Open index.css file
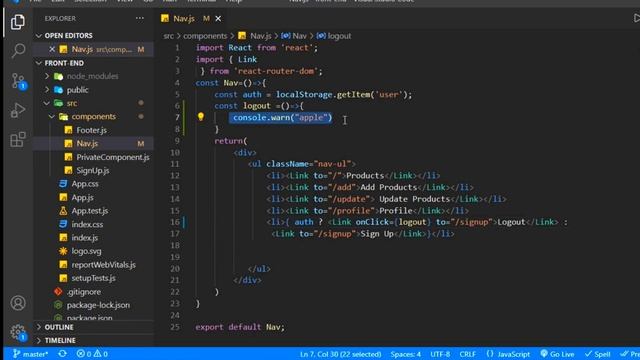 coord(87,224)
